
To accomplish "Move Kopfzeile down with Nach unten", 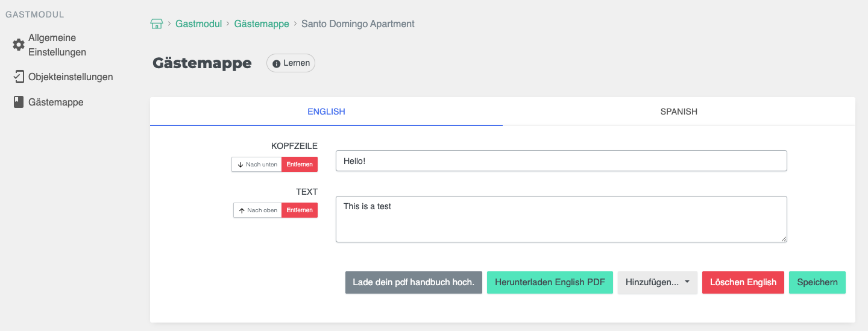I will point(257,165).
